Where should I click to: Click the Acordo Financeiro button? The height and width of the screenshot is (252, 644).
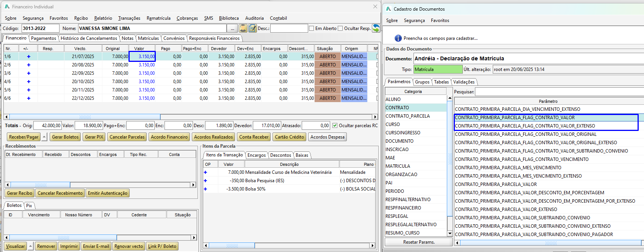tap(169, 137)
